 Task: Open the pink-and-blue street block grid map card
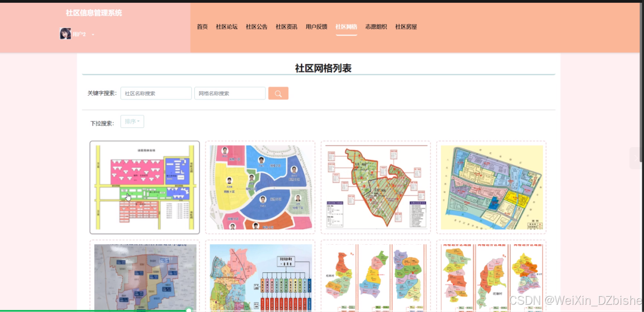pos(145,187)
